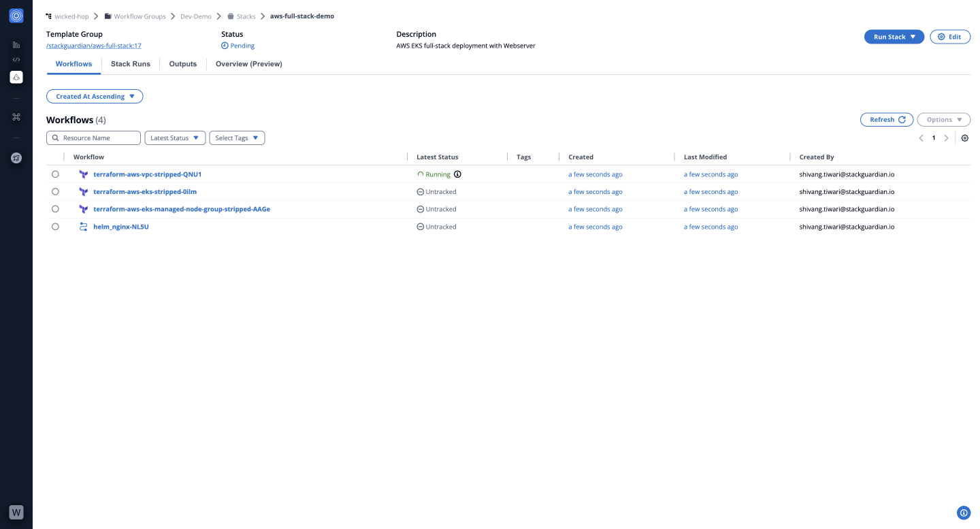
Task: Click the command key icon in sidebar
Action: [16, 117]
